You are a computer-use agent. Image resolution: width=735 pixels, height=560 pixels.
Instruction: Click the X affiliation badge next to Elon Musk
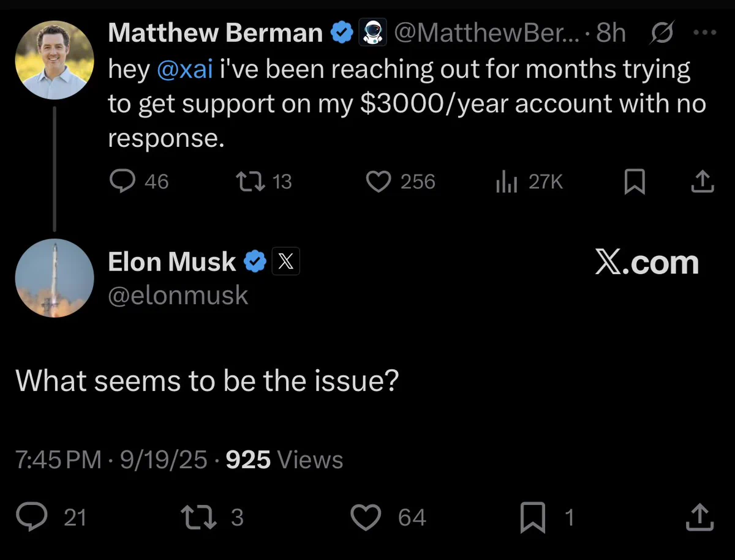[x=285, y=263]
